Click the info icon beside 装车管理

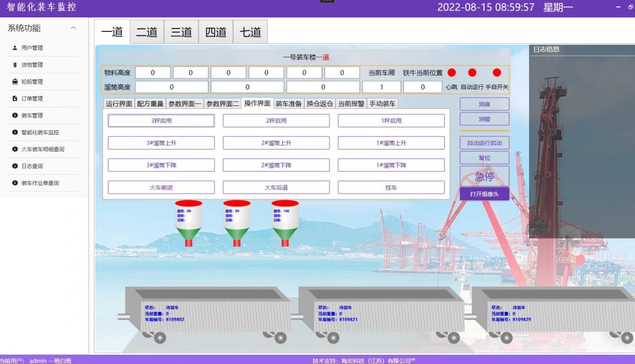pyautogui.click(x=15, y=116)
